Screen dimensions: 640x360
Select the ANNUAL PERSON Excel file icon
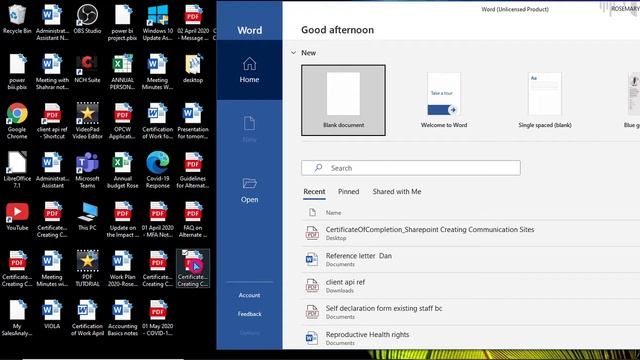pos(122,71)
